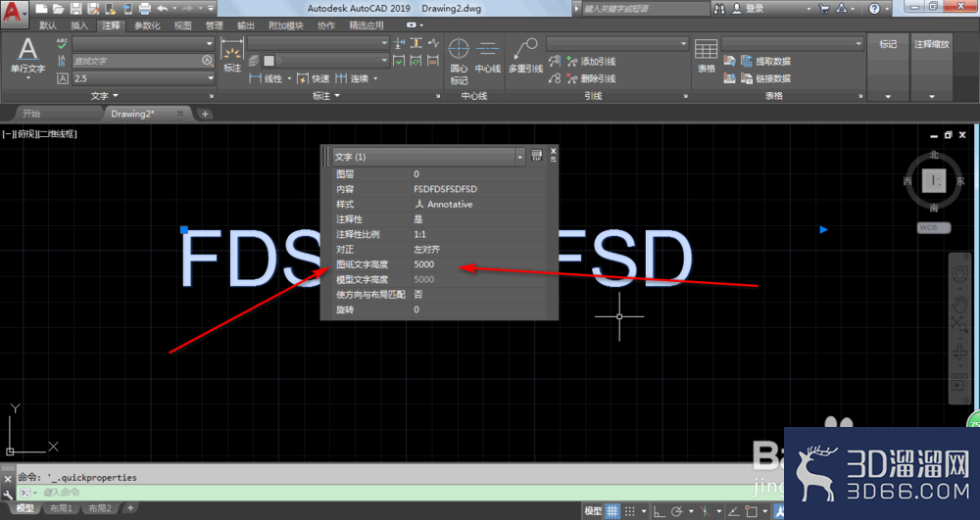Switch to the View (视图) ribbon tab
This screenshot has width=980, height=520.
click(182, 25)
